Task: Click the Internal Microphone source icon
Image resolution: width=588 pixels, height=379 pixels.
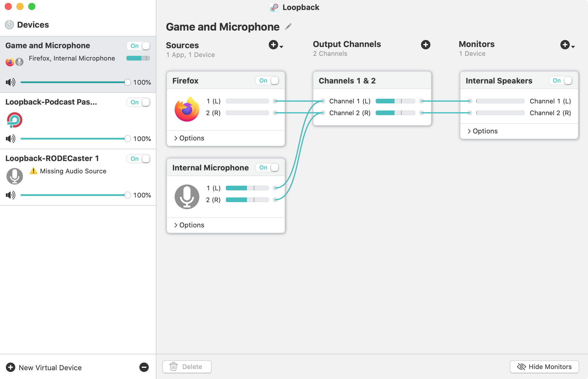Action: tap(187, 197)
